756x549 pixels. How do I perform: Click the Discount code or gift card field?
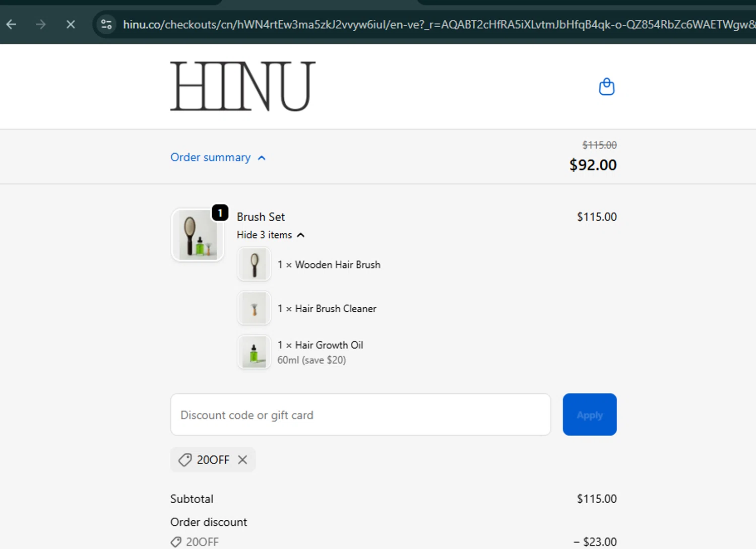(x=360, y=415)
